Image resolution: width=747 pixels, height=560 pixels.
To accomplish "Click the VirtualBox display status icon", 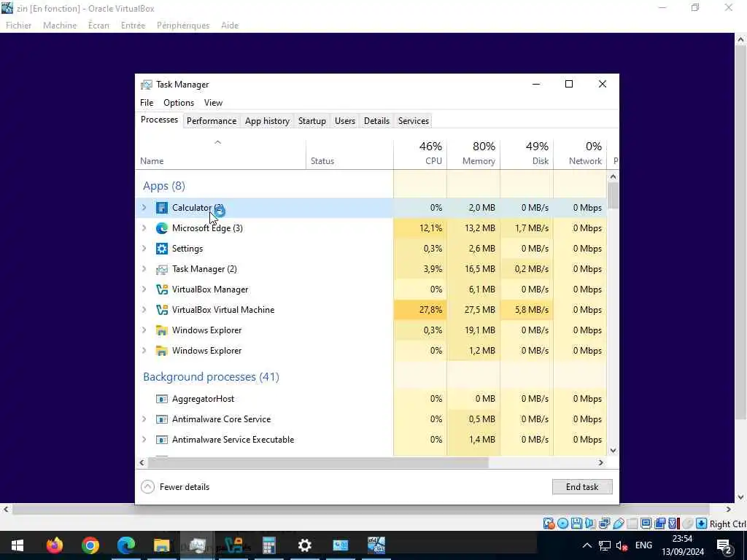I will pyautogui.click(x=646, y=524).
